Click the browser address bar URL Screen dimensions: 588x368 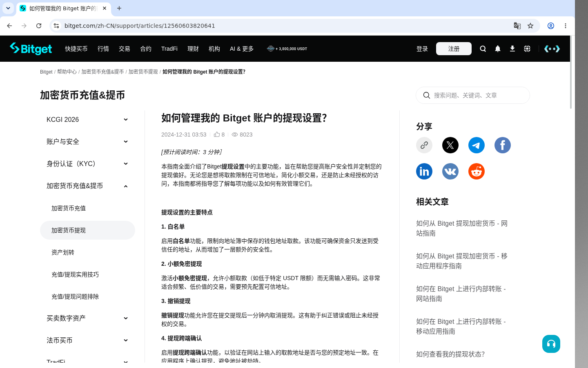[140, 26]
